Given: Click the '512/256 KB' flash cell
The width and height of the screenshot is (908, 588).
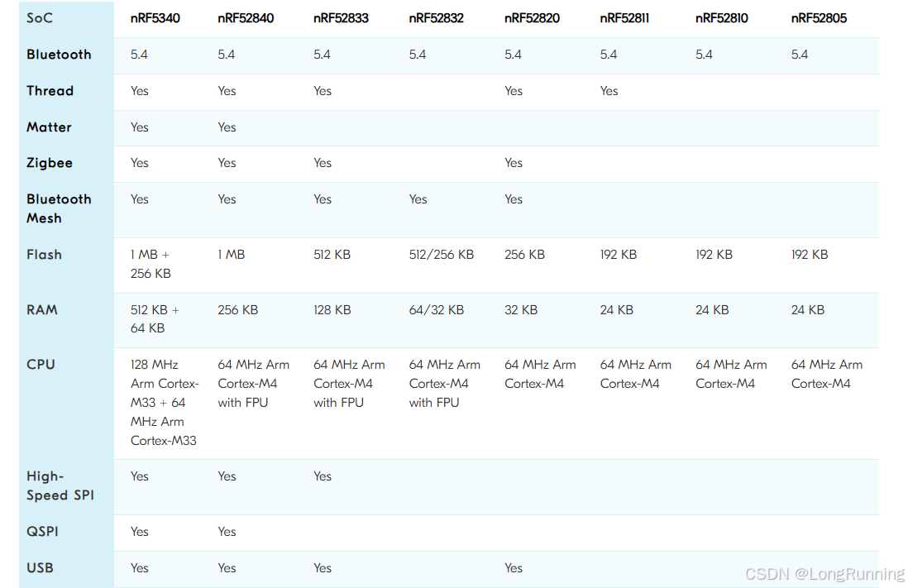Looking at the screenshot, I should click(x=442, y=255).
